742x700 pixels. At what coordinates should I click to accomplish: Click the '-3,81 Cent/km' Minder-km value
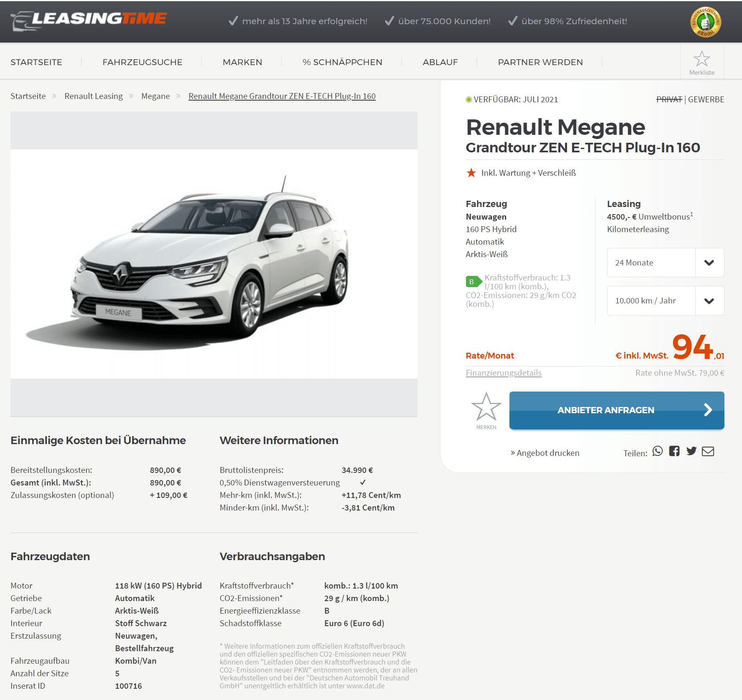tap(368, 508)
